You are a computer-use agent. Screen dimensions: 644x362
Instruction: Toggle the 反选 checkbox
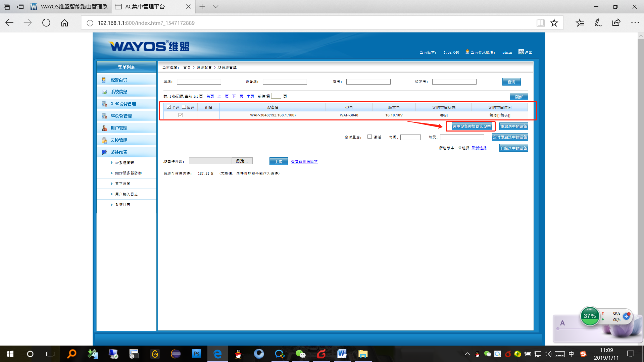coord(184,107)
